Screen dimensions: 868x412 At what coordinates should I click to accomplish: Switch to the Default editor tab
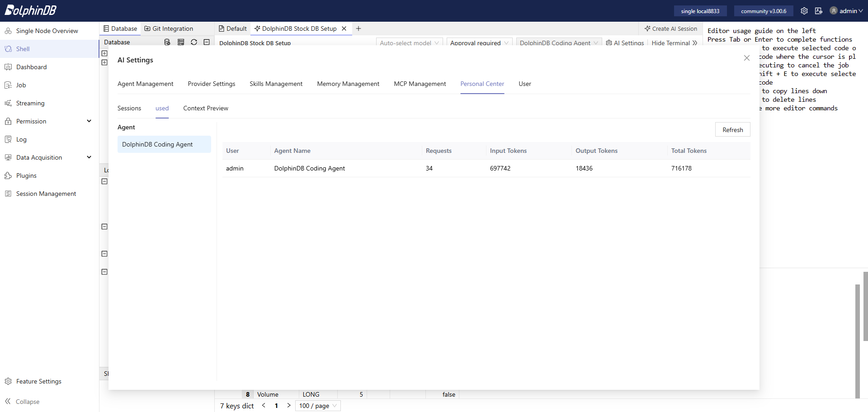click(x=233, y=28)
